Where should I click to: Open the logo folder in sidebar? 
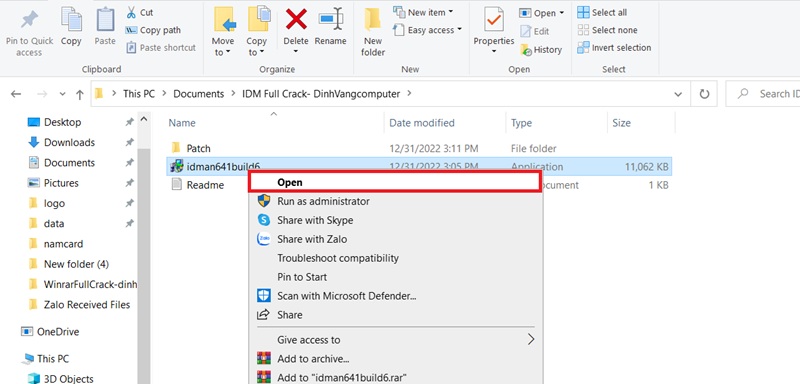[x=54, y=203]
